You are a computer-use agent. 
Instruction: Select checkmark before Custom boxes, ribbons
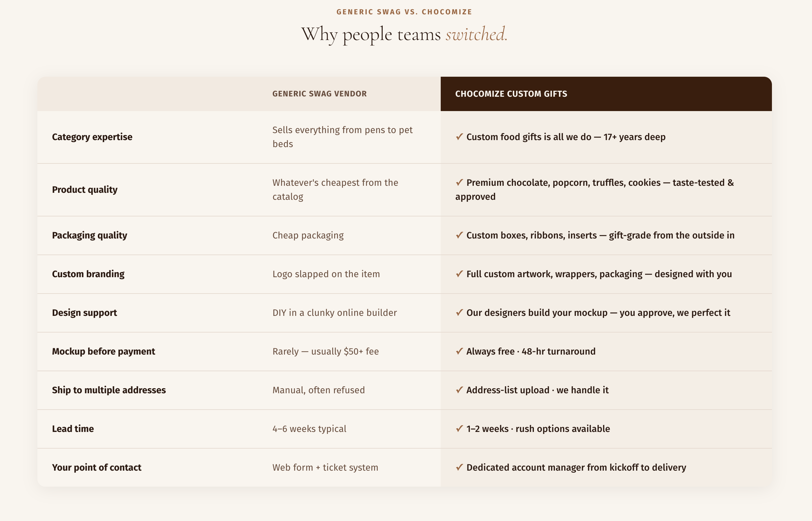click(459, 235)
